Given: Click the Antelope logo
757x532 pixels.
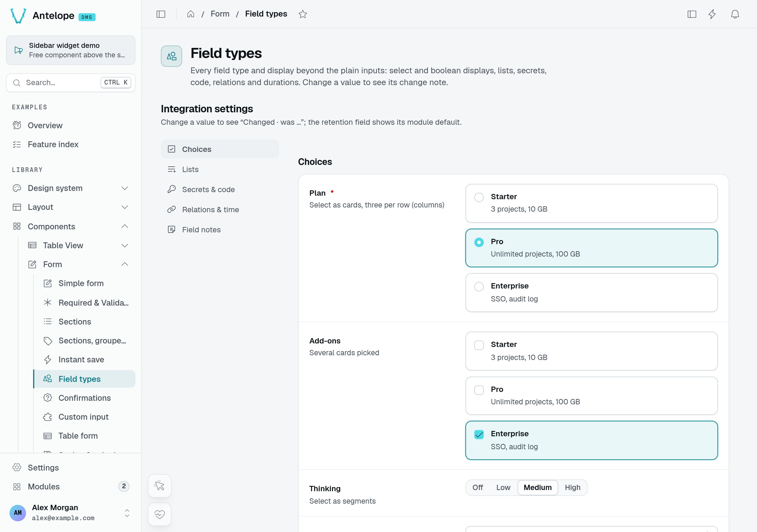Looking at the screenshot, I should pos(18,15).
